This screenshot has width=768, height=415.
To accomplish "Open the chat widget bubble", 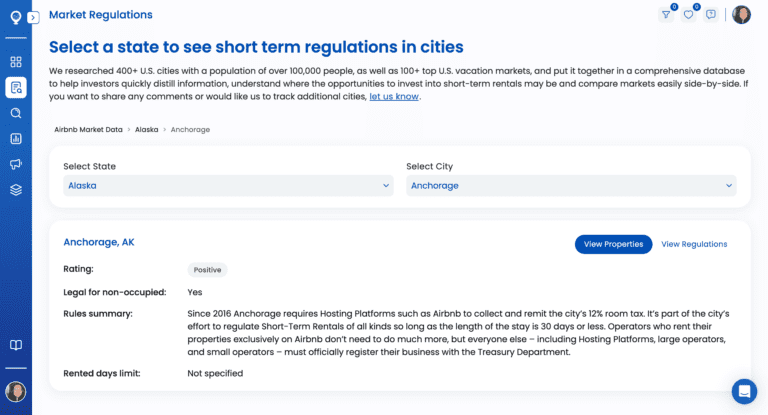I will pyautogui.click(x=744, y=391).
